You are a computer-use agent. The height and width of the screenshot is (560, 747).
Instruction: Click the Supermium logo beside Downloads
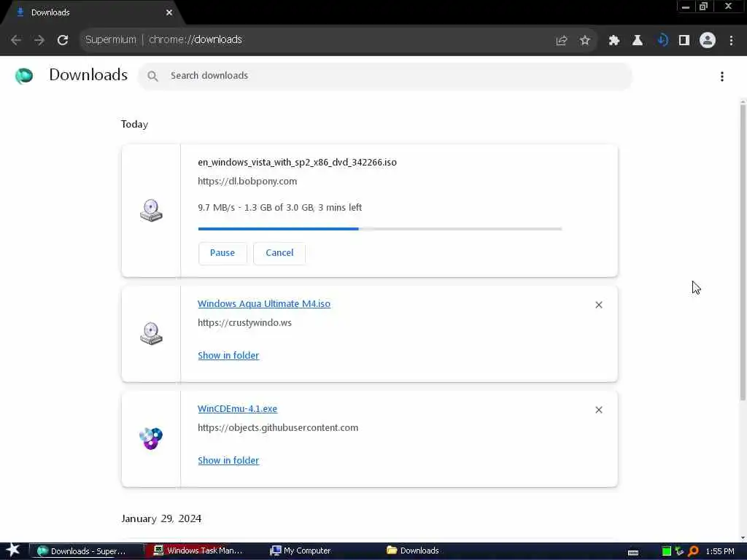pos(24,75)
